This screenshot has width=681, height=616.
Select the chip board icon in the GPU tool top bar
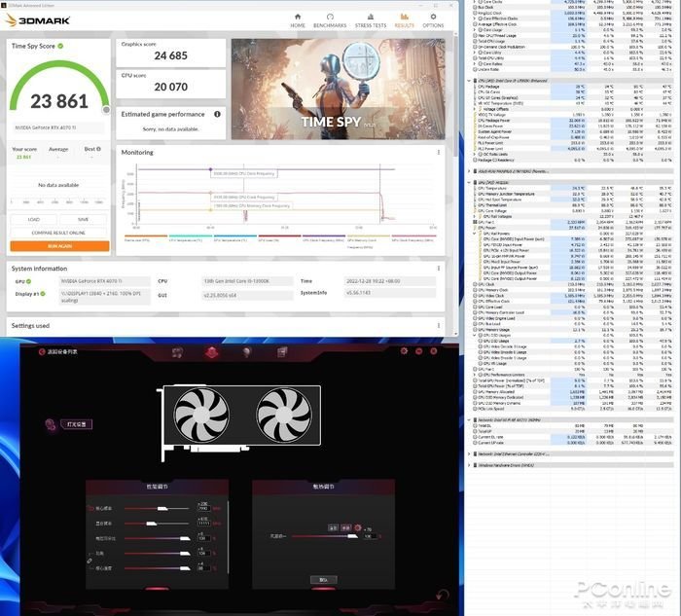point(282,352)
